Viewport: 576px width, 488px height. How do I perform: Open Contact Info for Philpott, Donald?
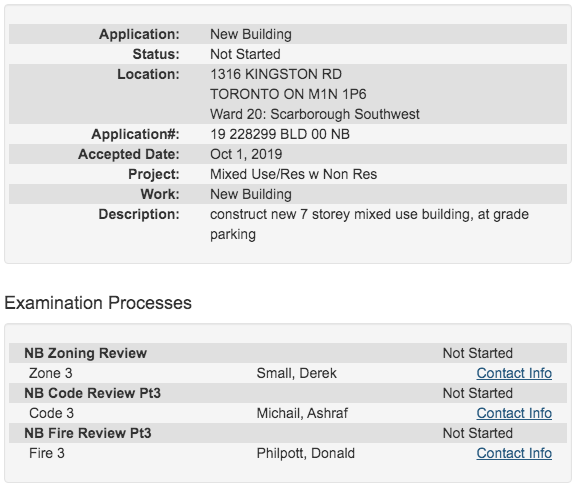tap(514, 453)
